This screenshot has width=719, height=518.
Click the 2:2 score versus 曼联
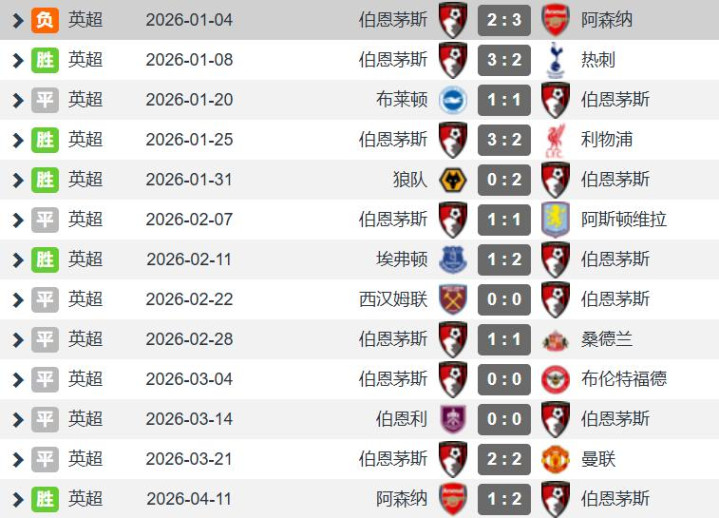(x=504, y=459)
